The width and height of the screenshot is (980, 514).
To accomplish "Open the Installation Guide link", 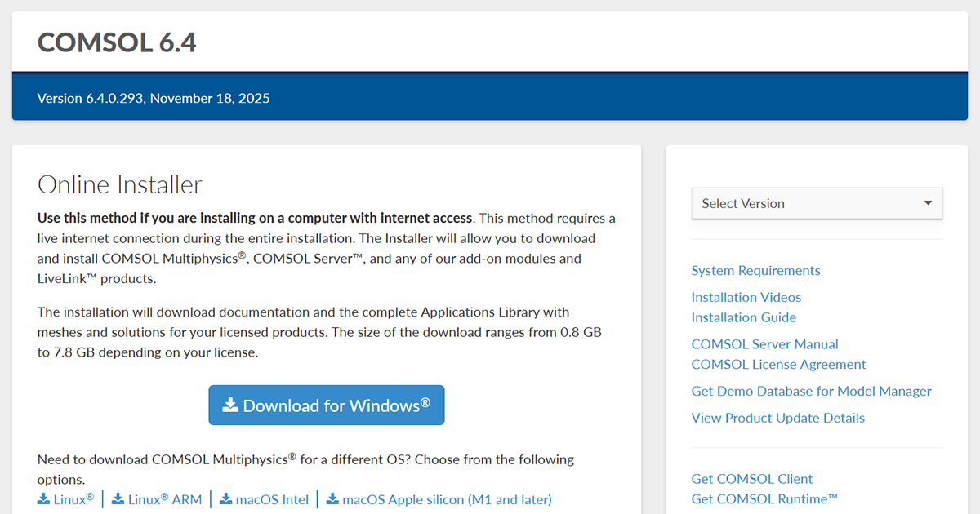I will pos(743,317).
